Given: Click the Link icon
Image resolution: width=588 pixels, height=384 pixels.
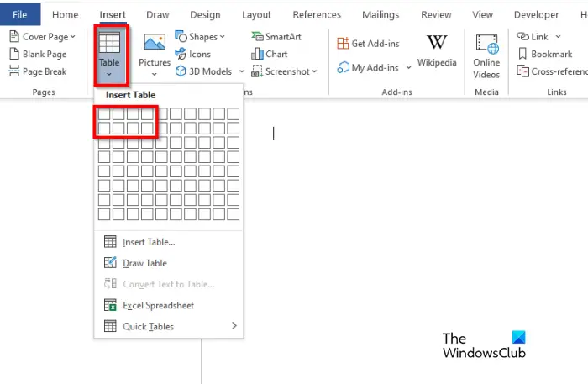Looking at the screenshot, I should click(x=522, y=36).
